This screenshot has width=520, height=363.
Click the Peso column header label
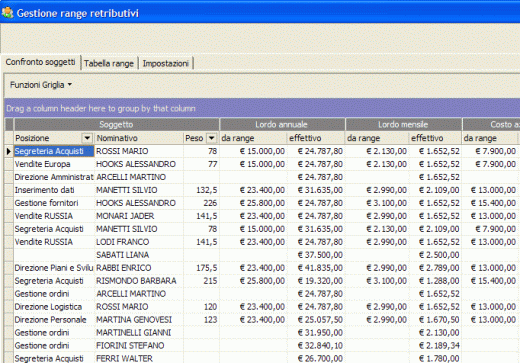pyautogui.click(x=195, y=138)
